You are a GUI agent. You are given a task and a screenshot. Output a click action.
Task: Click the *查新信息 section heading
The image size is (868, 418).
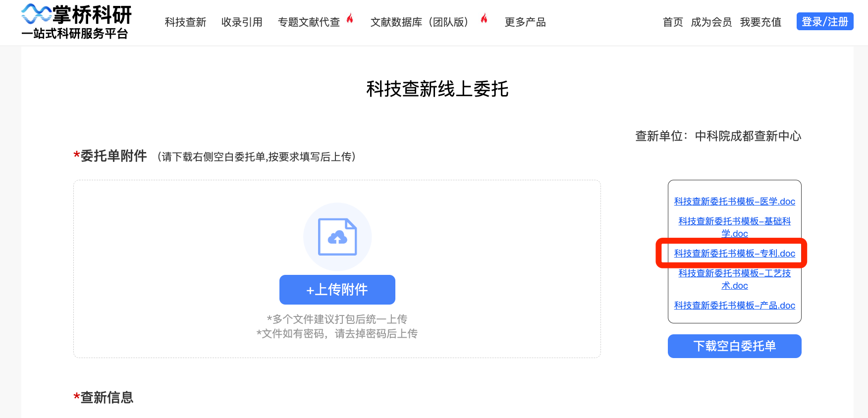pyautogui.click(x=104, y=397)
